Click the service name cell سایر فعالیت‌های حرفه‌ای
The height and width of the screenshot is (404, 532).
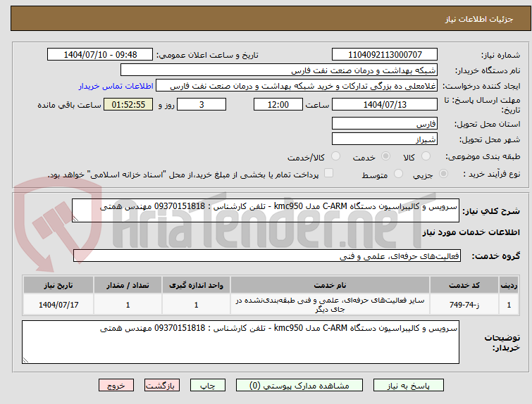330,304
